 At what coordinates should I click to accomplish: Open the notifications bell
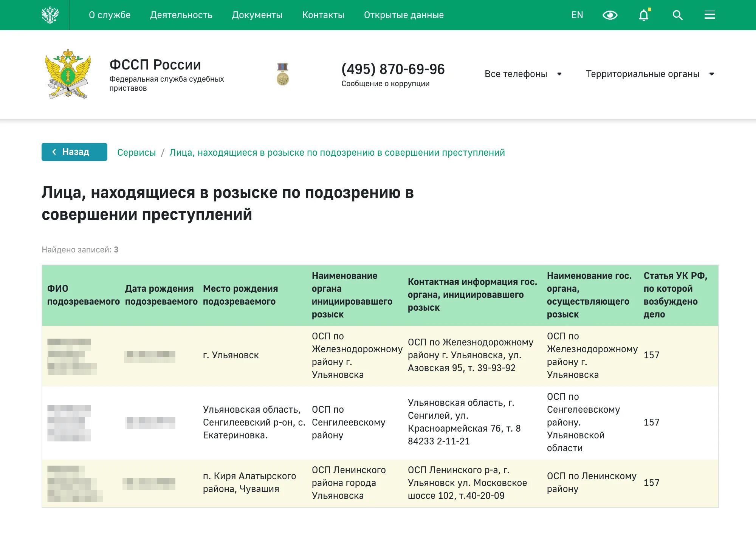click(644, 15)
